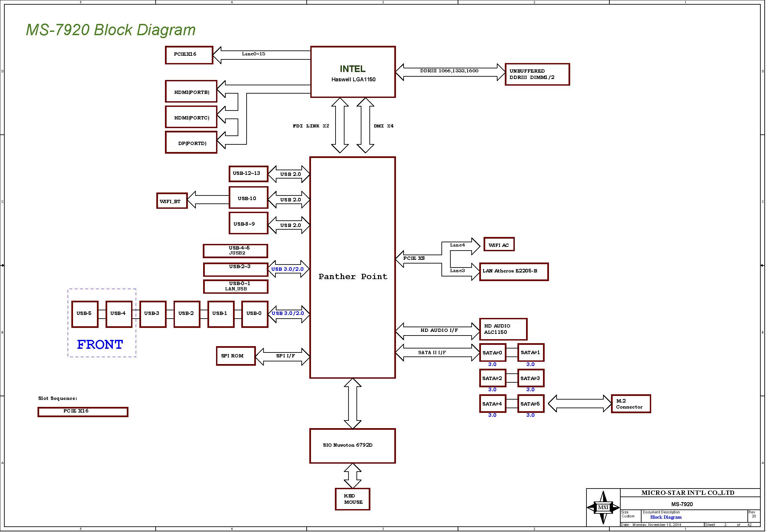Screen dimensions: 769x532
Task: Click the WIFI_BT block
Action: coord(172,201)
